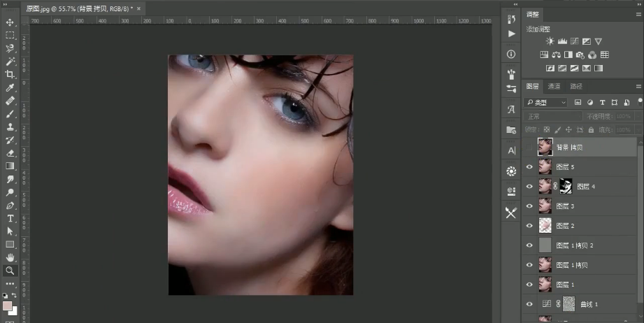
Task: Select the Hand tool
Action: [10, 258]
